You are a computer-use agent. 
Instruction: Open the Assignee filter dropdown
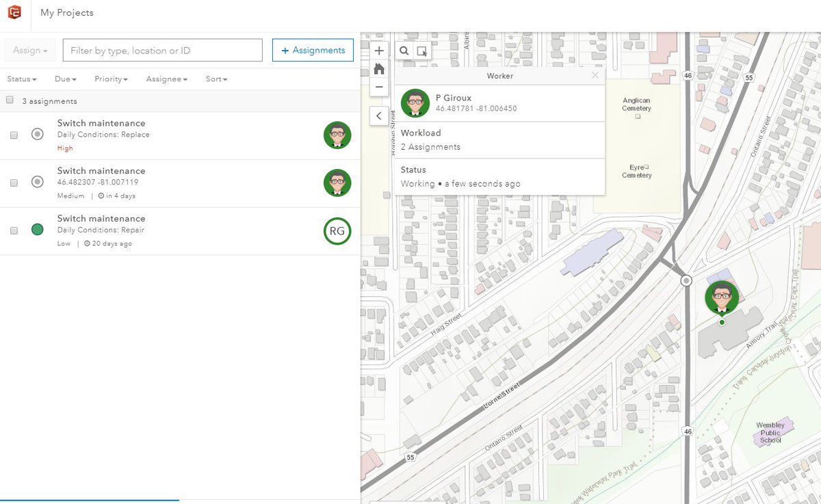tap(166, 79)
